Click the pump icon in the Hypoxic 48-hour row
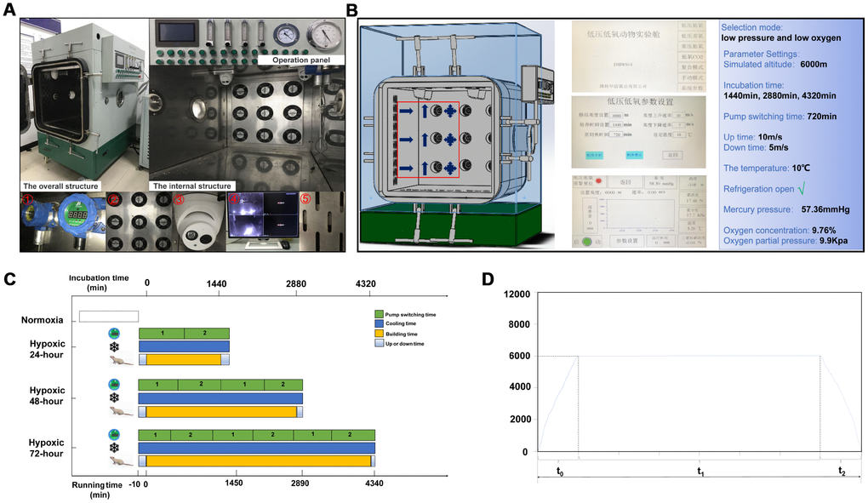The image size is (868, 503). point(115,385)
